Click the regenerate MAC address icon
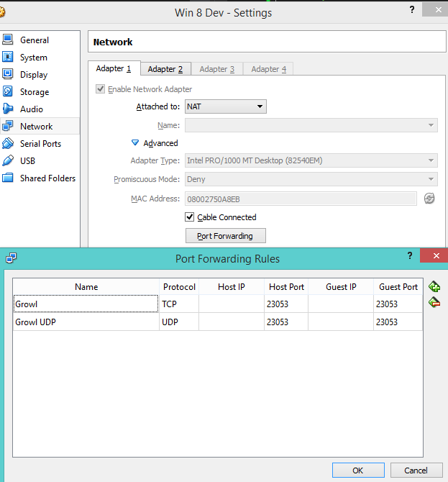Viewport: 448px width, 482px height. (429, 199)
